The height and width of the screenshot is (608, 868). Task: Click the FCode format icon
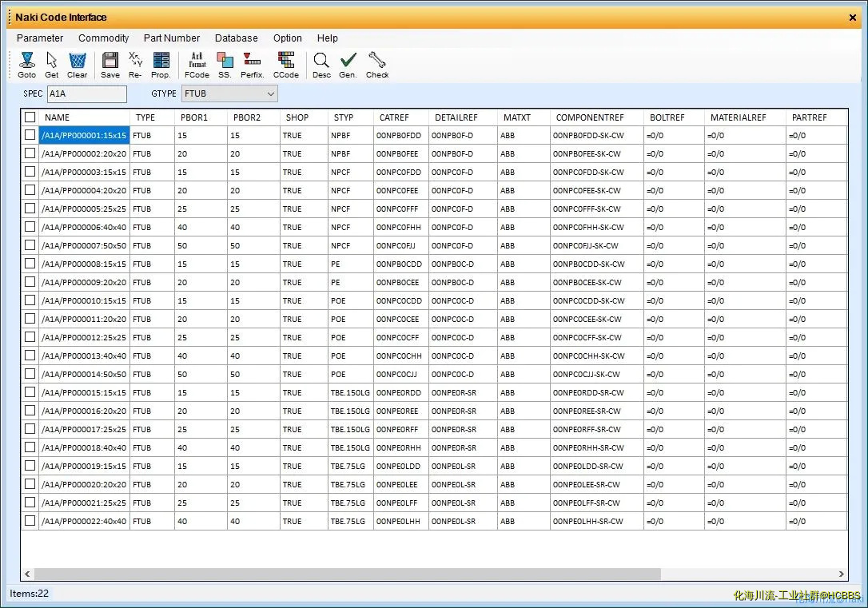pyautogui.click(x=197, y=65)
